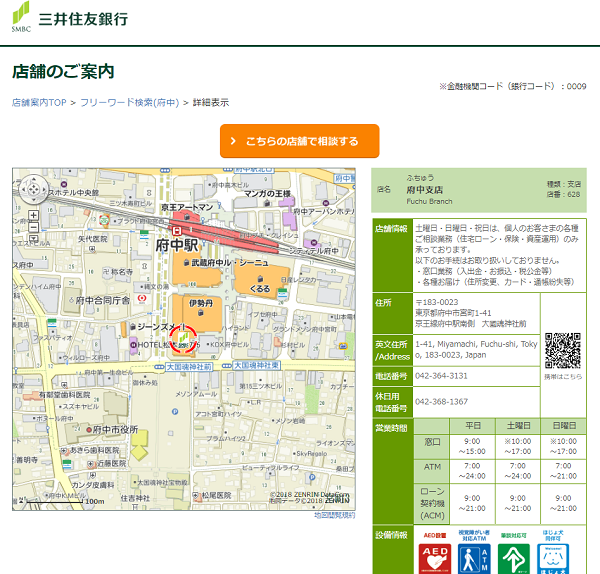600x574 pixels.
Task: Click the parking P icon near アコト宮町ハイツ
Action: coord(175,412)
